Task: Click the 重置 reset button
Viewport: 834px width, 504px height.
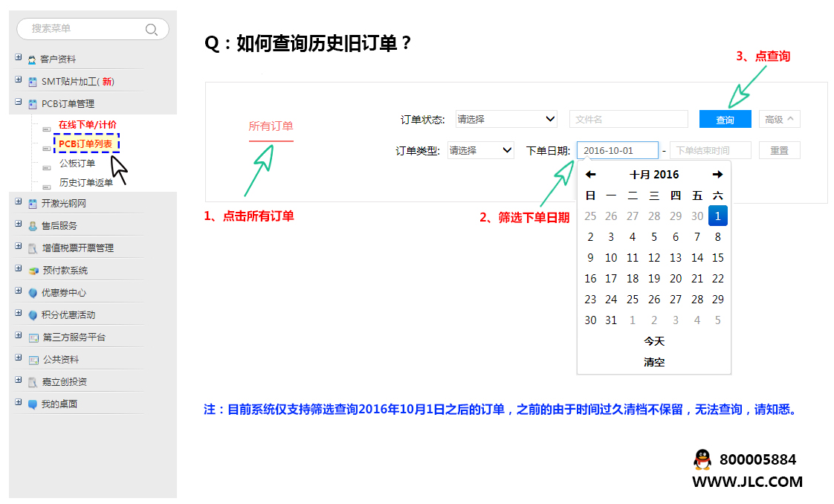Action: (779, 150)
